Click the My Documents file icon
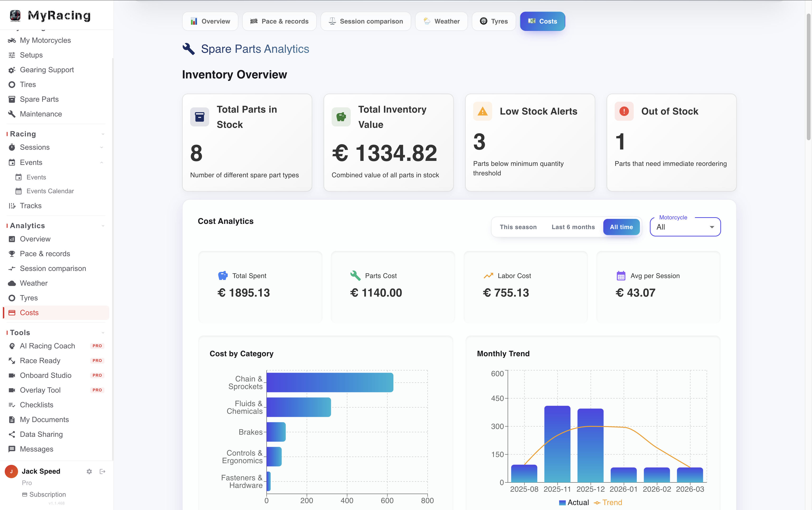The image size is (812, 510). pos(12,420)
